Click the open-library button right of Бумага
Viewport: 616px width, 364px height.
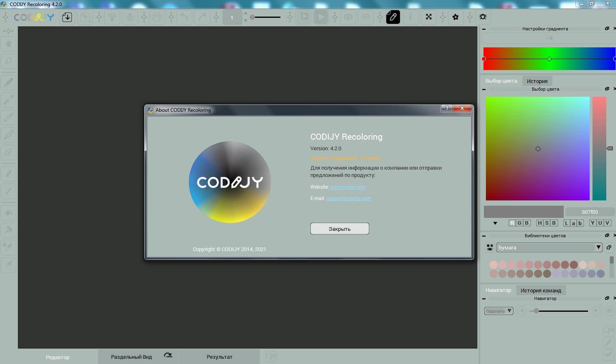[x=609, y=247]
